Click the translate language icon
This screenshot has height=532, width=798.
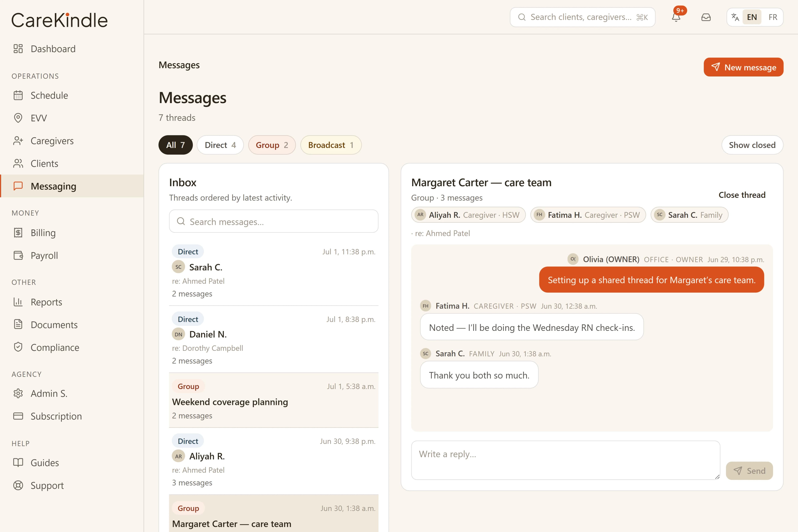(x=735, y=17)
